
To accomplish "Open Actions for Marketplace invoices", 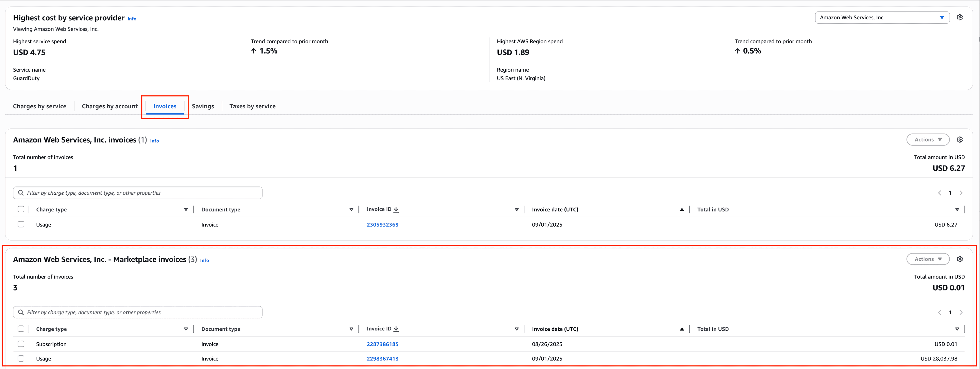I will tap(928, 259).
